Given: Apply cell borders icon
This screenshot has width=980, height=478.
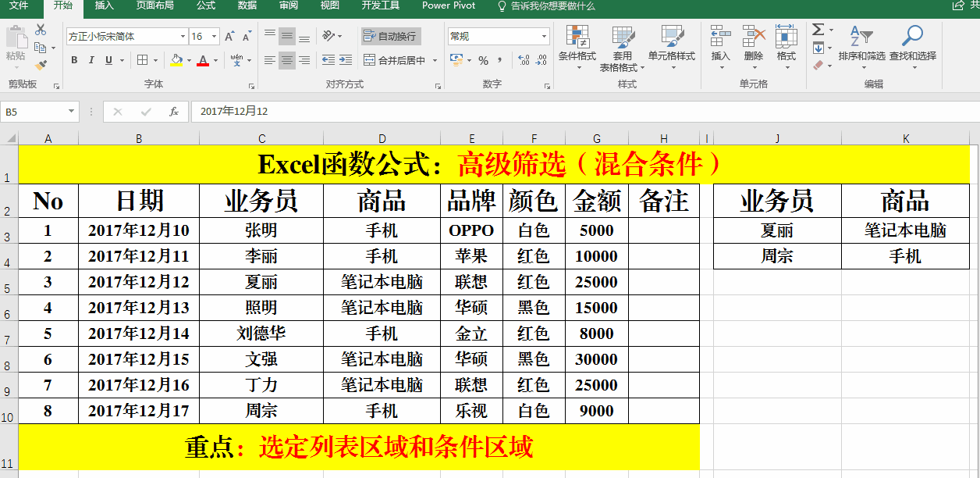Looking at the screenshot, I should (x=143, y=60).
